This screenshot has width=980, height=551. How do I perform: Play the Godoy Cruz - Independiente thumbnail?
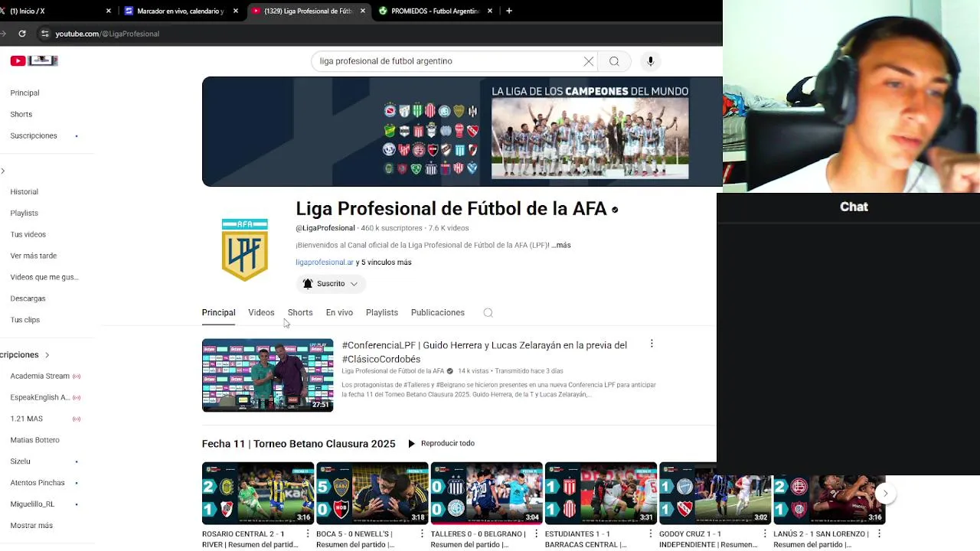pyautogui.click(x=715, y=494)
